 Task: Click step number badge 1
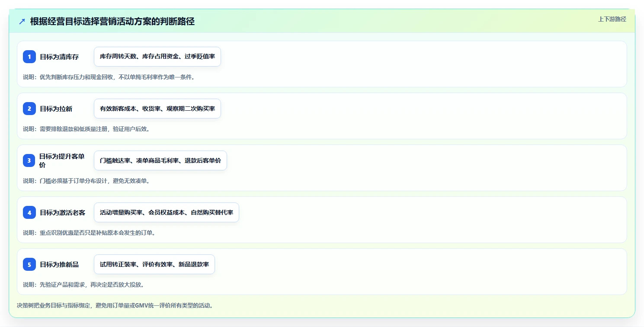point(29,57)
